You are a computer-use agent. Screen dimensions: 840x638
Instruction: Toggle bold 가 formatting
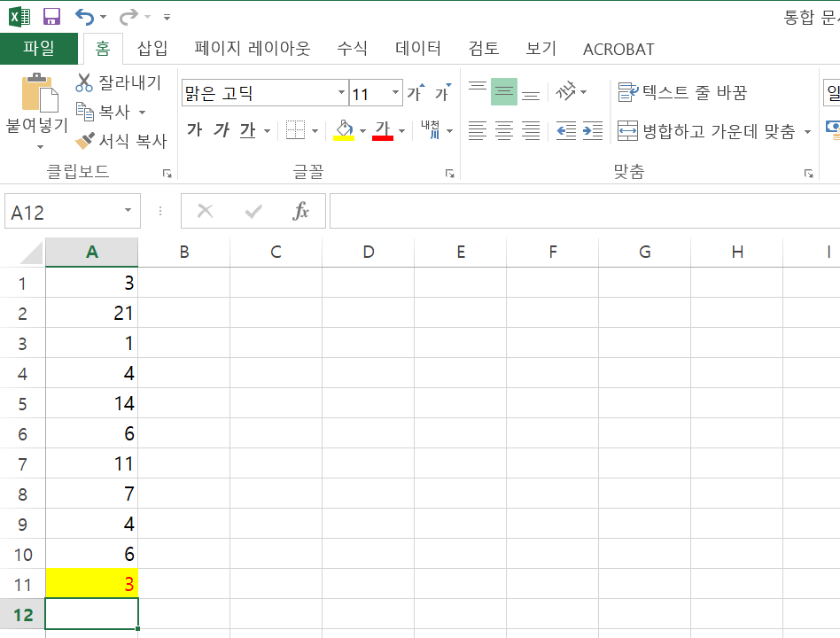(194, 129)
